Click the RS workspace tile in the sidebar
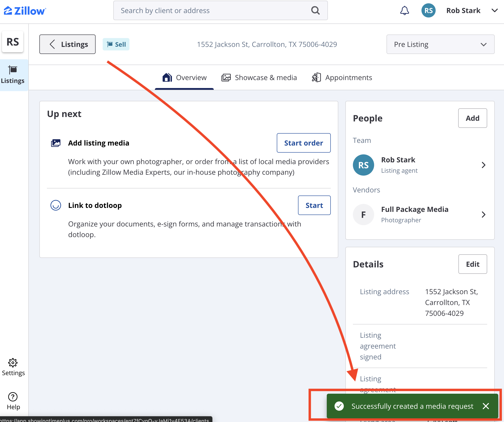The image size is (504, 422). 13,42
